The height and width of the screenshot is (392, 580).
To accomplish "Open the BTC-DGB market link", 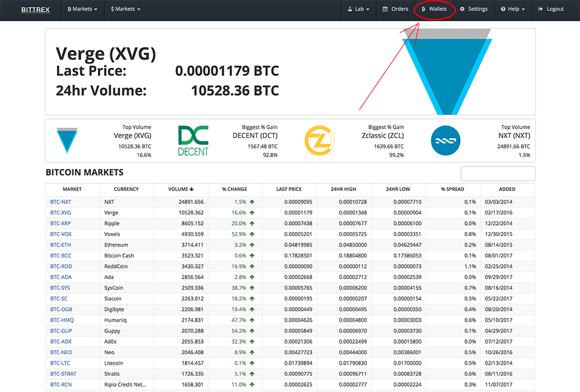I will pyautogui.click(x=61, y=309).
